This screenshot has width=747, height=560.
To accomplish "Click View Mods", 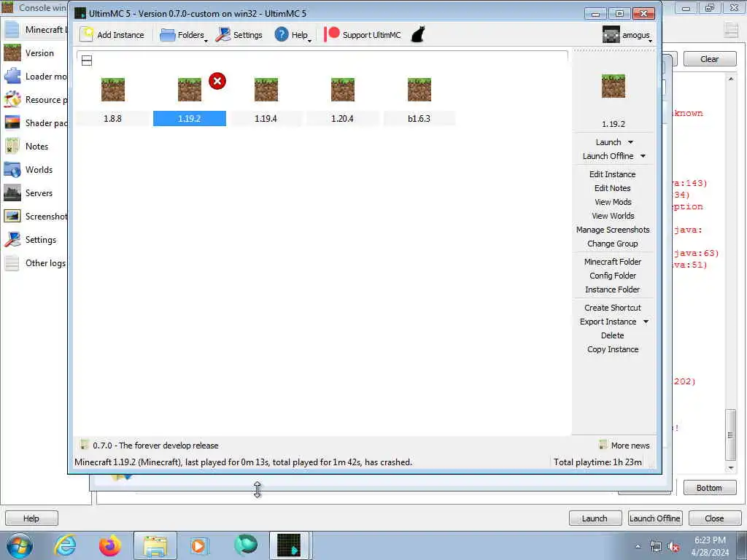I will [x=613, y=202].
